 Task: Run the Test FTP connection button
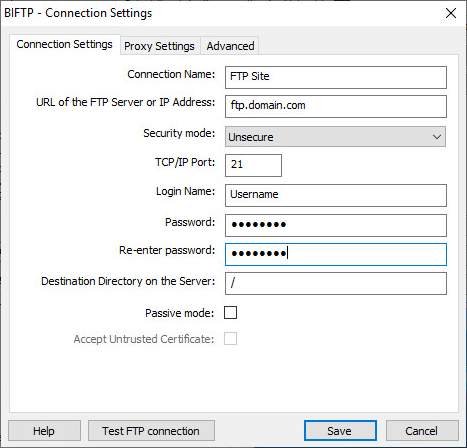point(151,431)
